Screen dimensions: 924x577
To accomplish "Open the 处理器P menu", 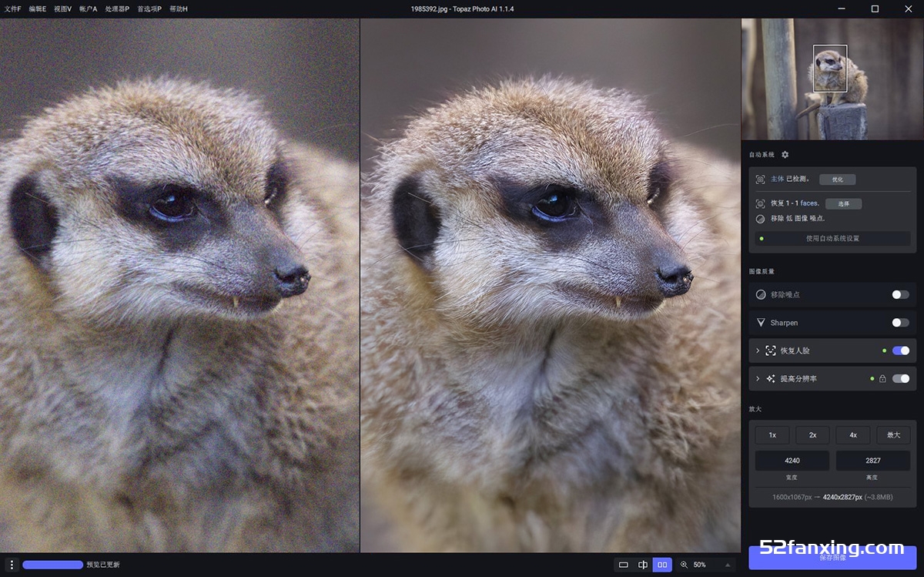I will 117,8.
